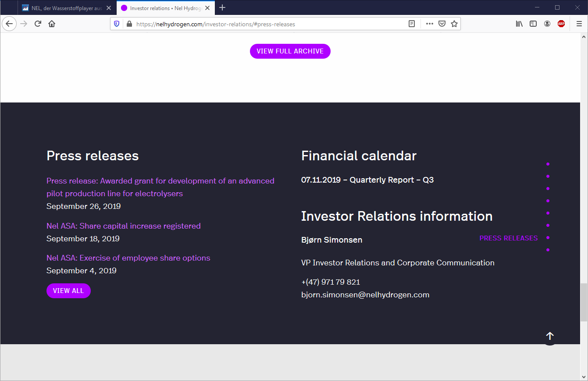This screenshot has width=588, height=381.
Task: Go back to the previous page
Action: point(9,24)
